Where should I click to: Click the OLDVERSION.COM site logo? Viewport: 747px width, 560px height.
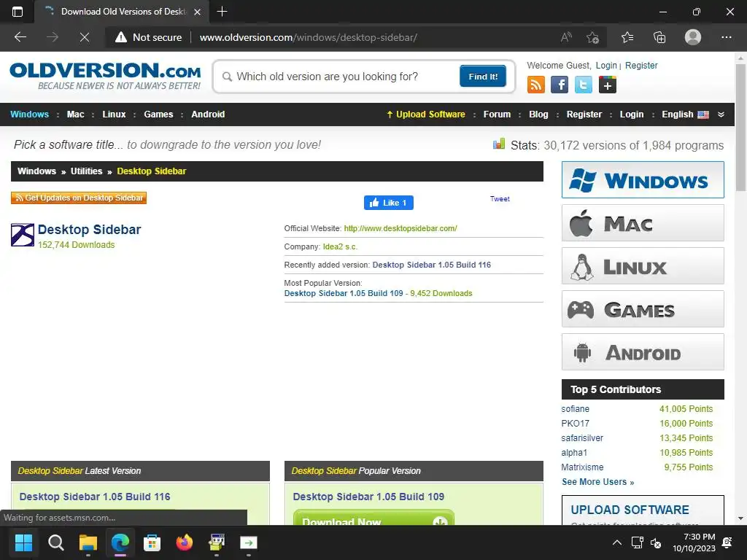coord(105,76)
